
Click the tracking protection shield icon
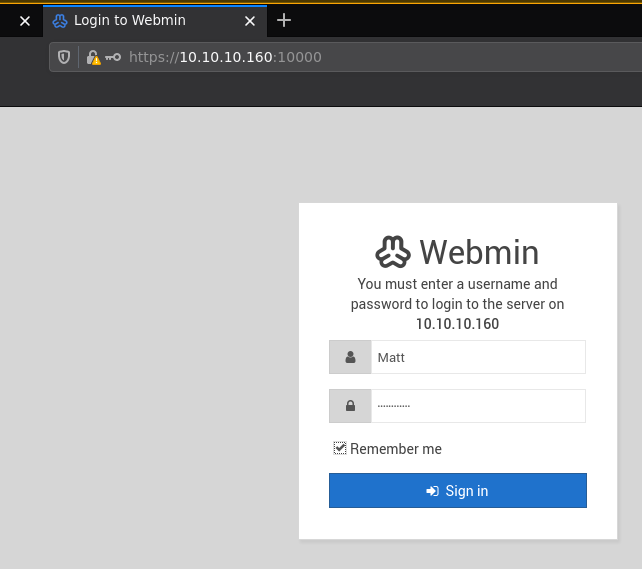64,57
